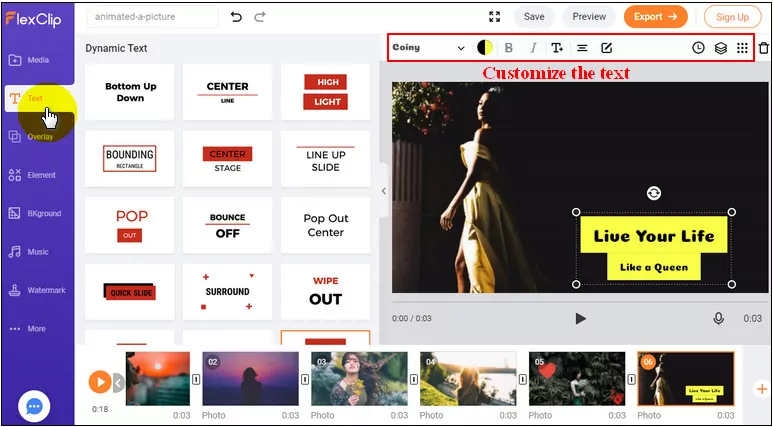Open the Watermark sidebar tab
Viewport: 773px width, 427px height.
[37, 290]
